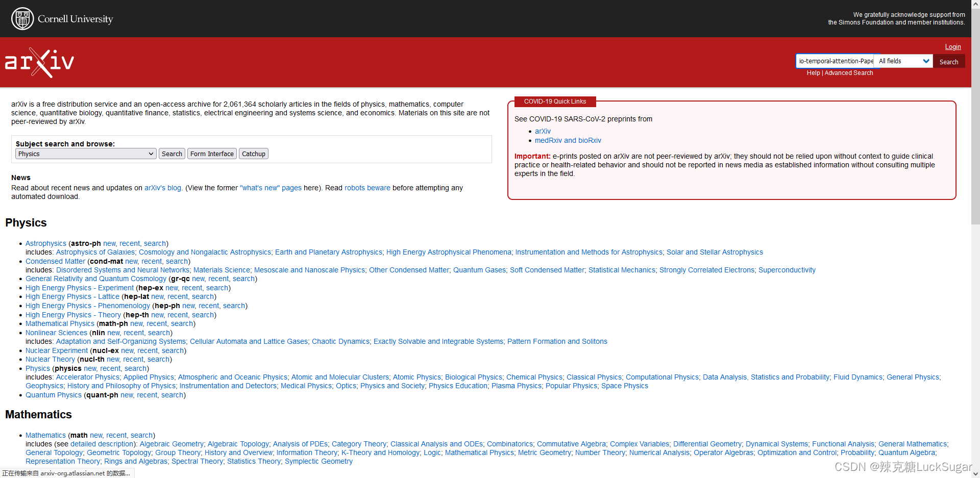
Task: Open recent listings for quant-ph
Action: click(x=147, y=395)
